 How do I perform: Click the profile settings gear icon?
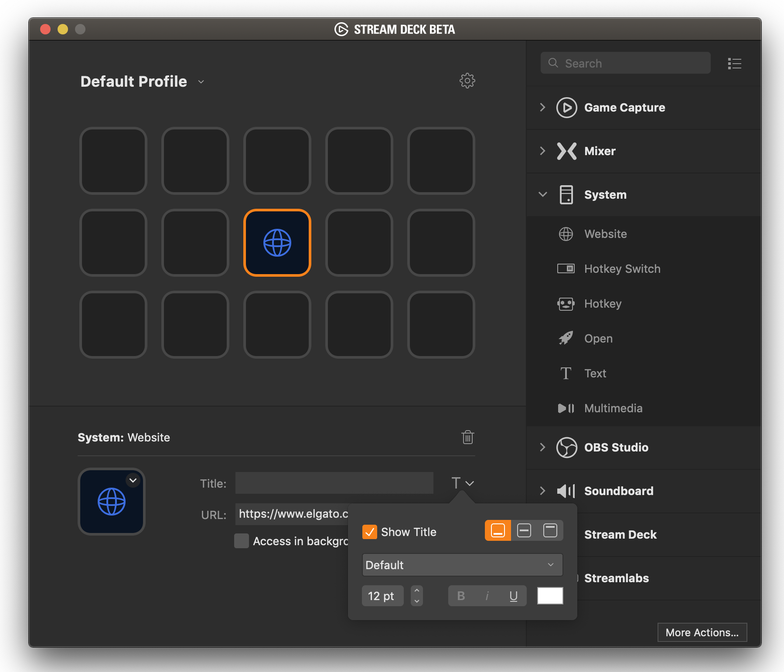(467, 81)
